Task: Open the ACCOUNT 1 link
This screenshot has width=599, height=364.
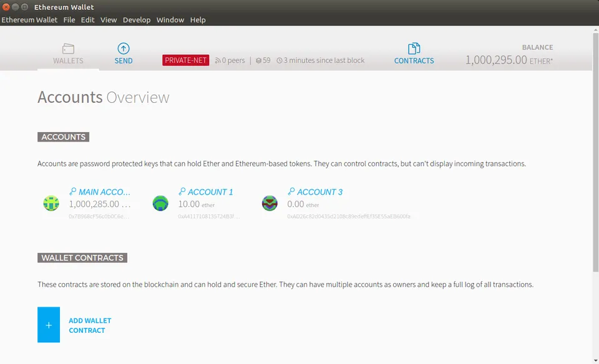Action: [x=210, y=192]
